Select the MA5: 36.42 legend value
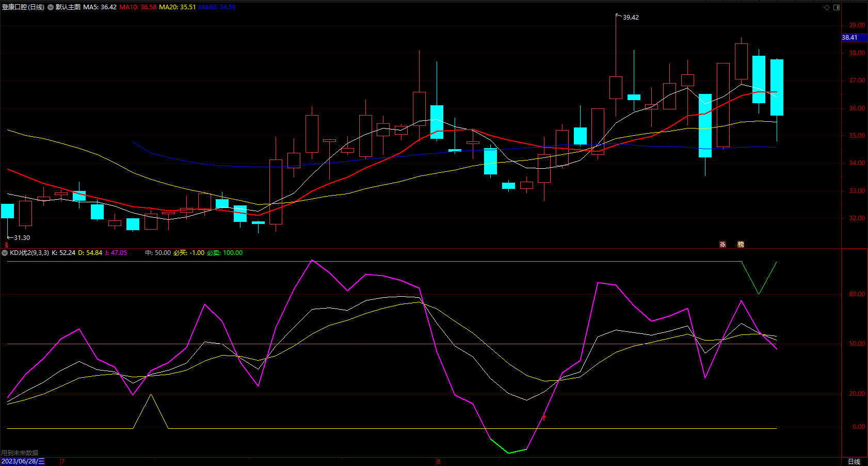Viewport: 868px width, 466px height. [x=100, y=7]
